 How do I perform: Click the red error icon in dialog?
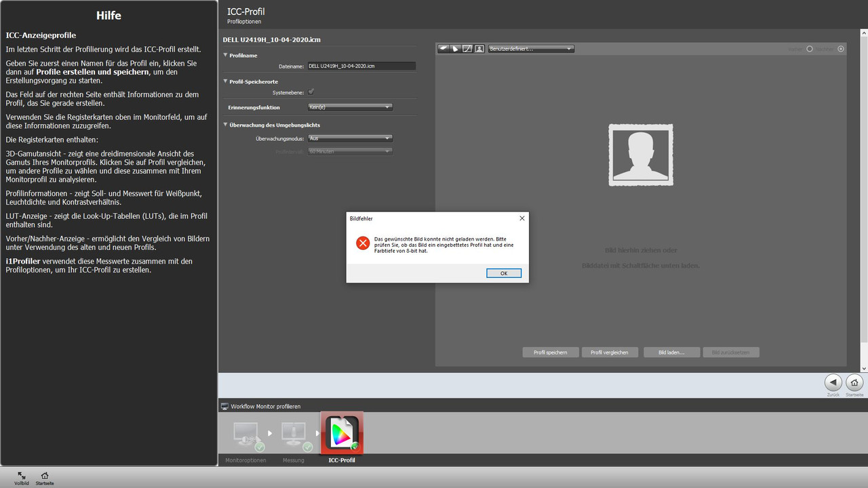click(363, 243)
